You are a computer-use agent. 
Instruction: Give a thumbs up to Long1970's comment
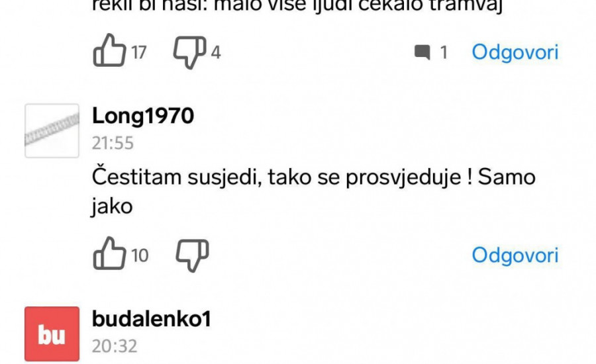109,253
